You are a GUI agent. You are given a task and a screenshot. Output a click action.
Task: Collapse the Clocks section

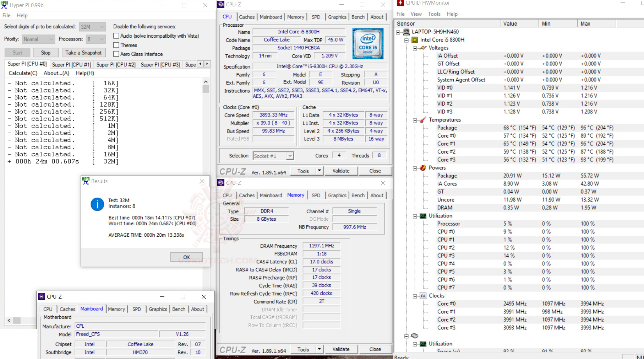(415, 296)
